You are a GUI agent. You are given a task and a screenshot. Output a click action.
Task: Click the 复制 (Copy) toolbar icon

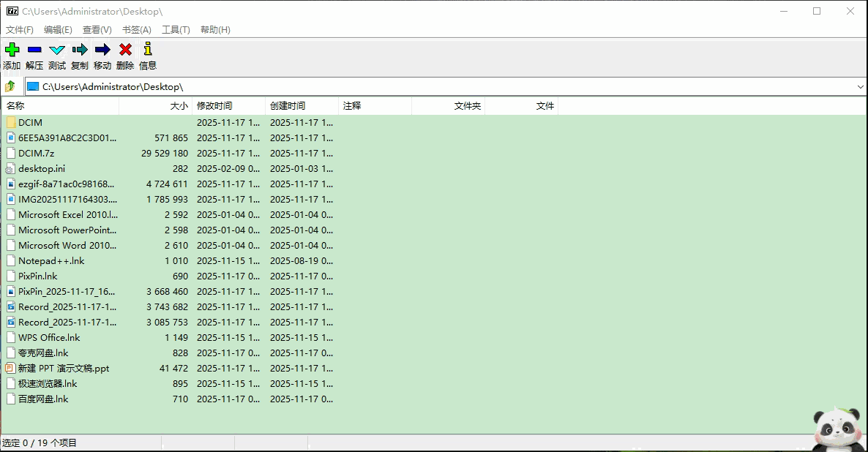[x=79, y=50]
